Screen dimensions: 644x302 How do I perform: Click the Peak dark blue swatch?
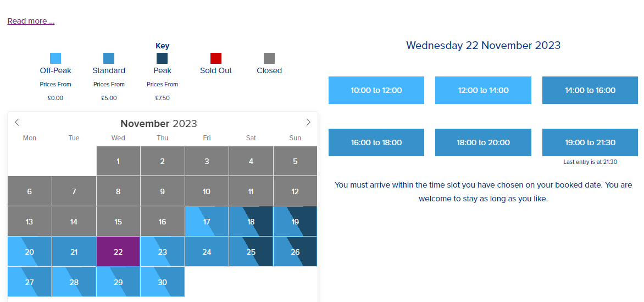[x=162, y=58]
